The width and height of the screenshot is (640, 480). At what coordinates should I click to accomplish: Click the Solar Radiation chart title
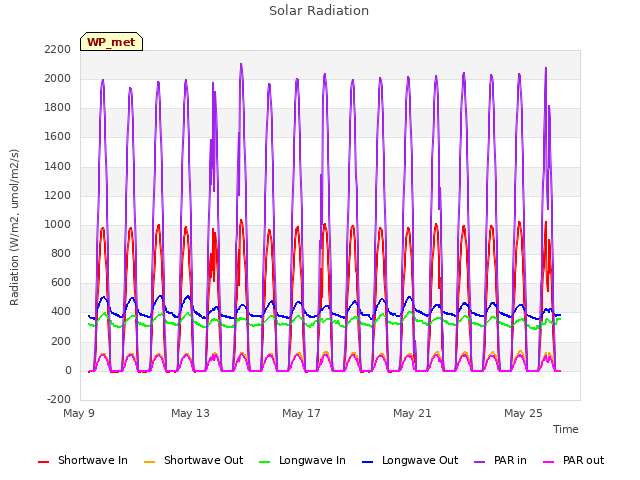319,11
